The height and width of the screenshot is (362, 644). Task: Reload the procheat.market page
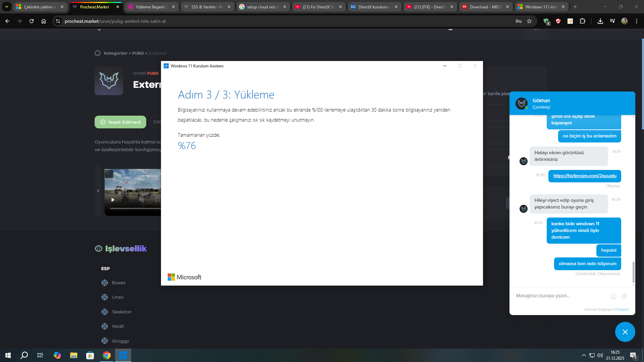[32, 21]
